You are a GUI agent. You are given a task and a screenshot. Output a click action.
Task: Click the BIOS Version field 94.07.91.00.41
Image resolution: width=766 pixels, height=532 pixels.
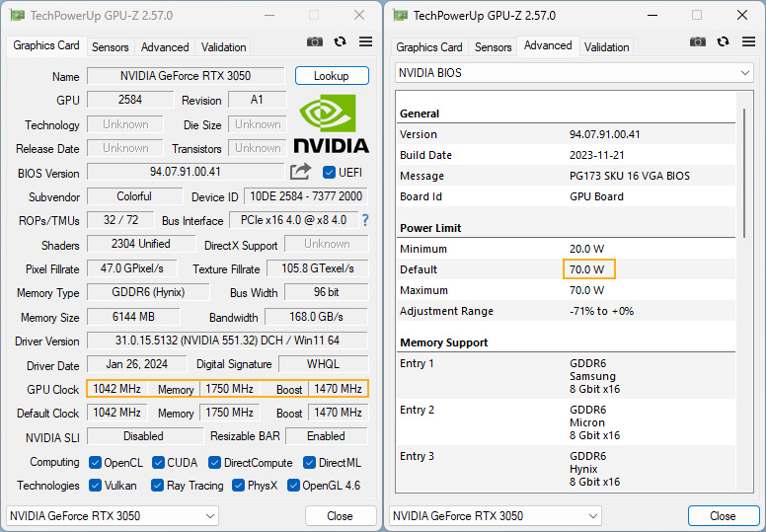tap(186, 172)
